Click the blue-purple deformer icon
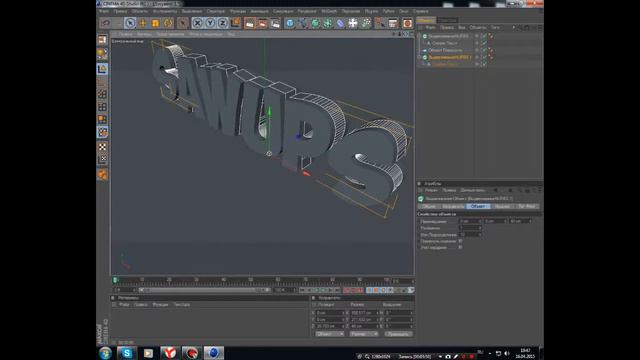 [x=340, y=23]
